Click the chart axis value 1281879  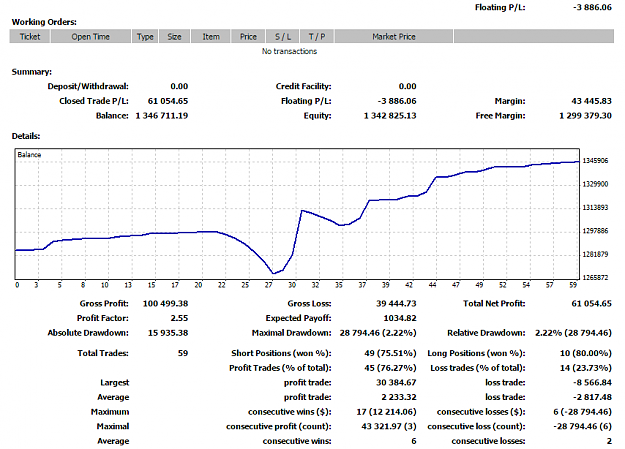pyautogui.click(x=596, y=254)
